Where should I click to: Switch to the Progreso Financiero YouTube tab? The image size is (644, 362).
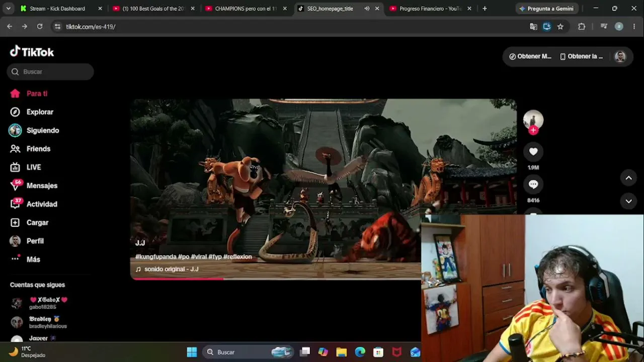pyautogui.click(x=431, y=9)
